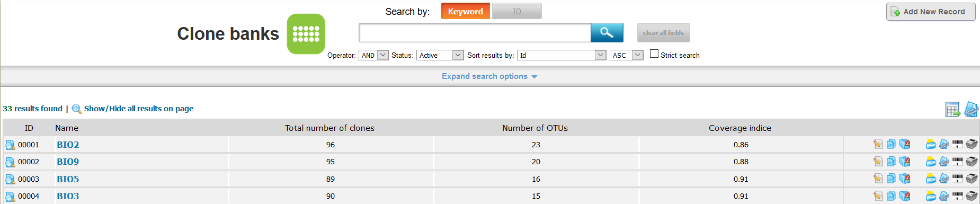Image resolution: width=980 pixels, height=204 pixels.
Task: Open the Sort results by Id dropdown
Action: (x=562, y=55)
